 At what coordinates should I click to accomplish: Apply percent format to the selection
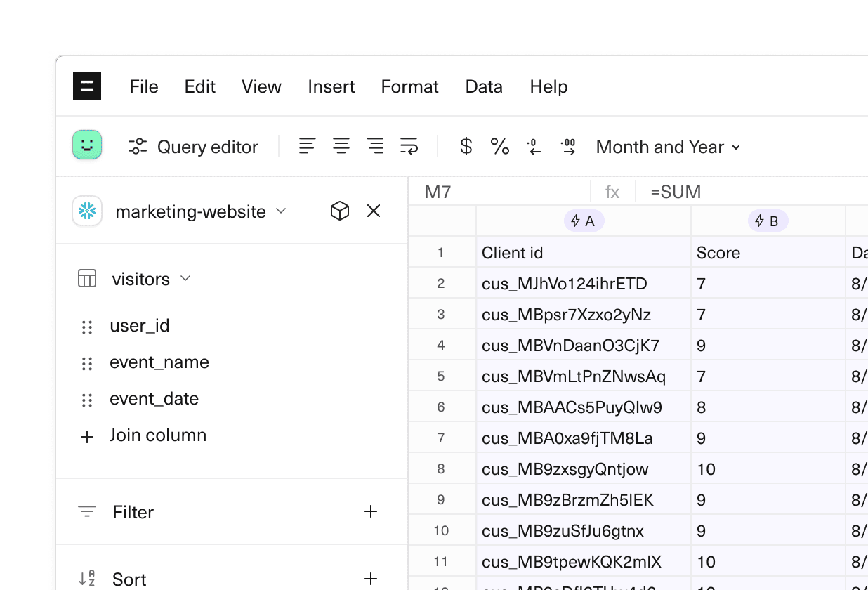[499, 146]
